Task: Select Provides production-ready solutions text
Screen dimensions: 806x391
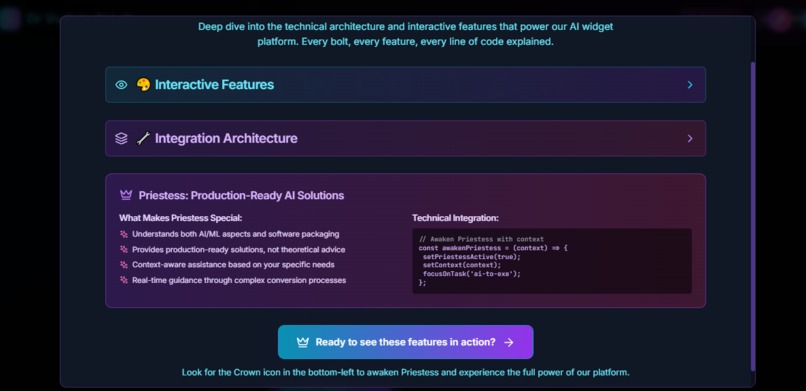Action: [239, 250]
